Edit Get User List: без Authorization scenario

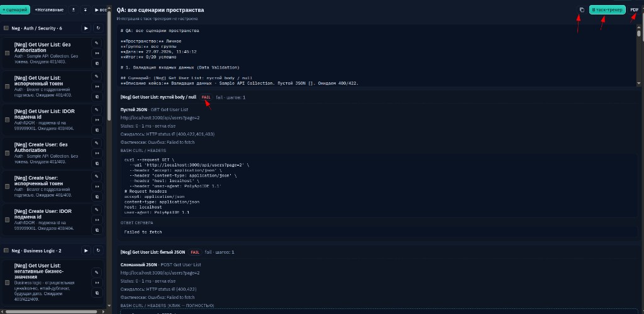(97, 43)
